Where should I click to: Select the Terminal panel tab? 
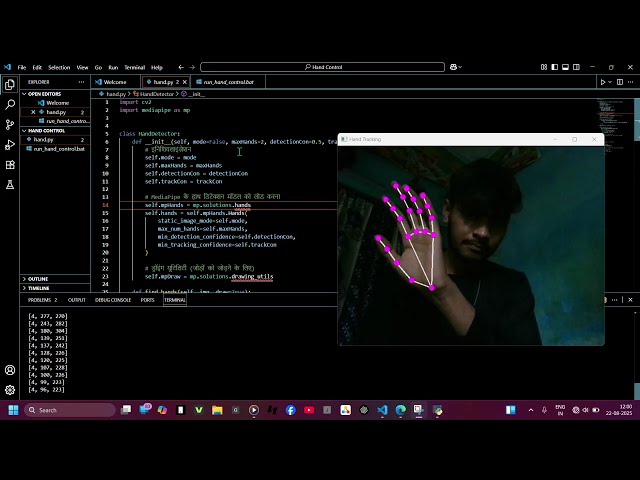coord(175,300)
